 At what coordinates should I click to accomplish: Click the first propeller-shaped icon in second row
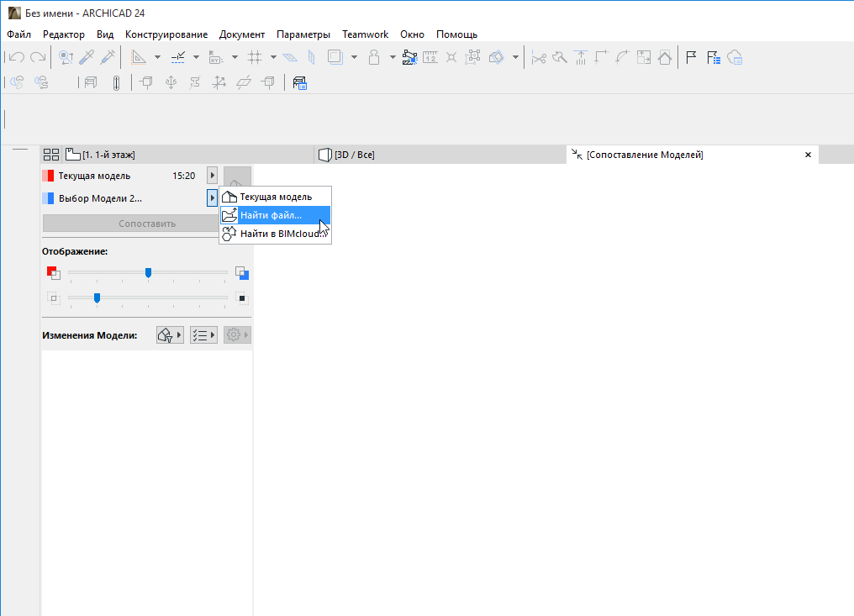coord(17,82)
